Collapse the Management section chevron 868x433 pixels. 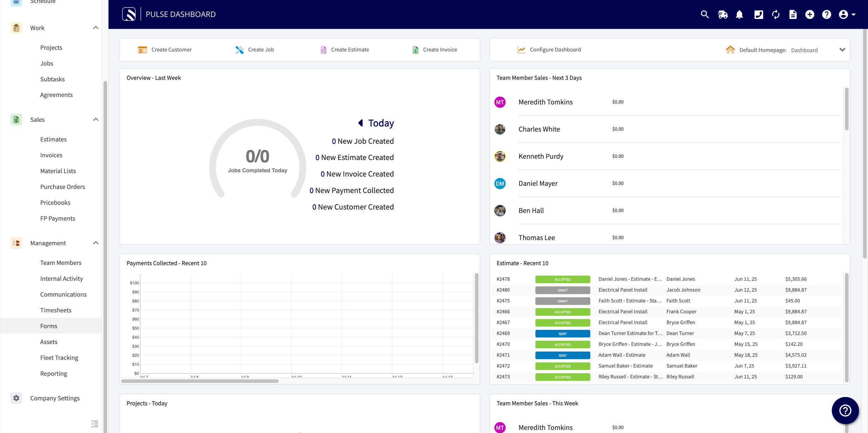click(96, 243)
